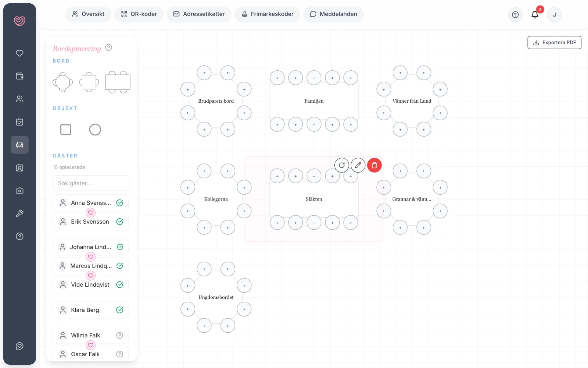The width and height of the screenshot is (588, 368).
Task: Select the Ungdomsbordet table
Action: pos(216,297)
